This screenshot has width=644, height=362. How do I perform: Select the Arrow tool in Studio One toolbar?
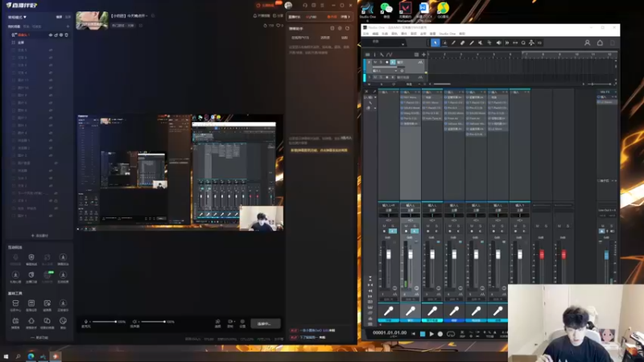point(436,43)
